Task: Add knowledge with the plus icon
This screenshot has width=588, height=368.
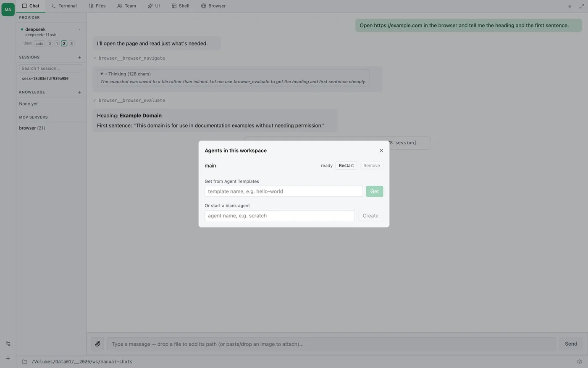Action: (x=79, y=92)
